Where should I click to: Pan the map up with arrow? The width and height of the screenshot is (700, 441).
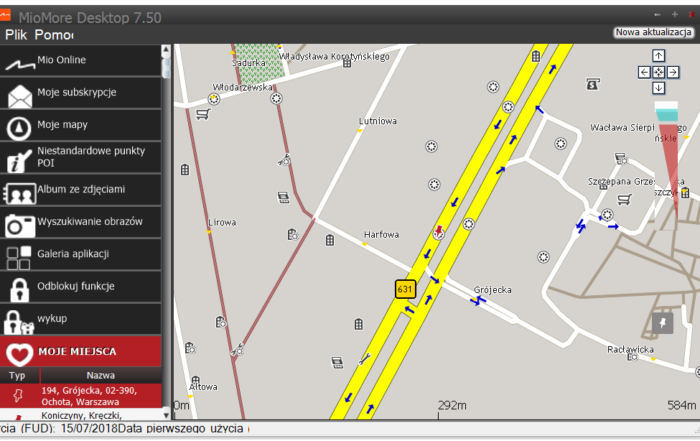coord(658,56)
